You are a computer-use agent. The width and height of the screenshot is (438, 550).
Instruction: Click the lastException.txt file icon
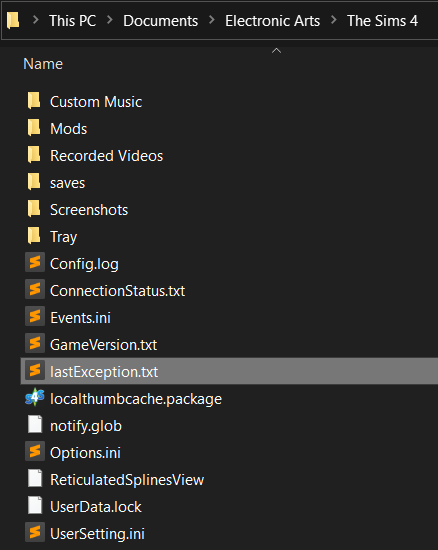click(35, 370)
